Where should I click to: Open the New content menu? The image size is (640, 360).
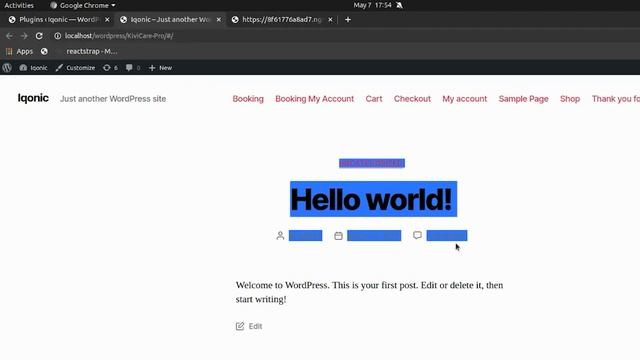tap(160, 68)
